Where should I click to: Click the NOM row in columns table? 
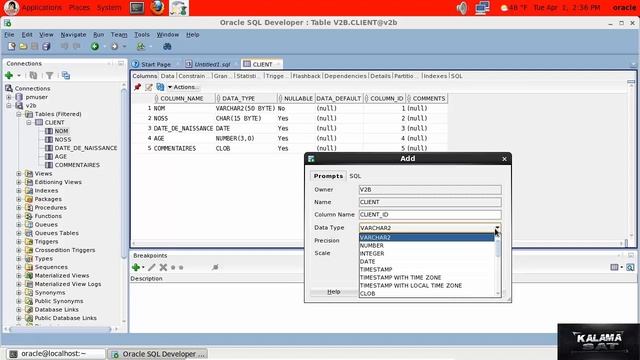pos(289,109)
